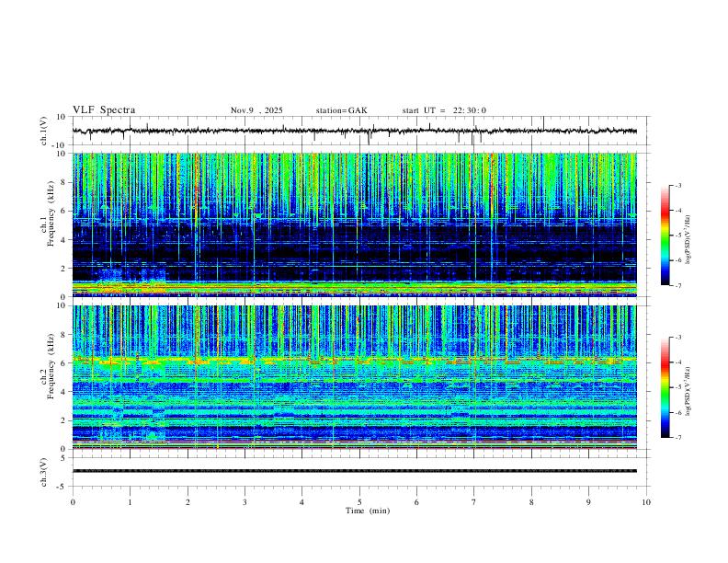
Task: Click the "ch.3(V)" axis label
Action: [44, 472]
